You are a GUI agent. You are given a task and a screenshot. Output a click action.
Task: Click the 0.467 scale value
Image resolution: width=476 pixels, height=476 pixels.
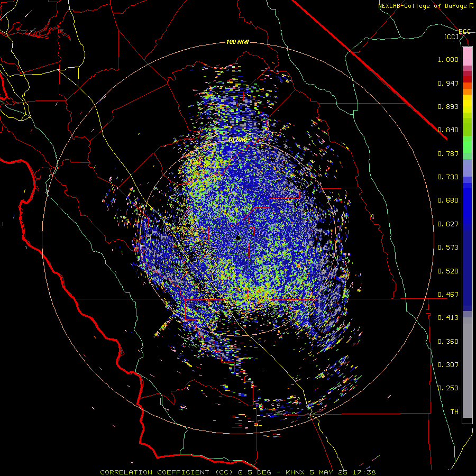coord(448,295)
